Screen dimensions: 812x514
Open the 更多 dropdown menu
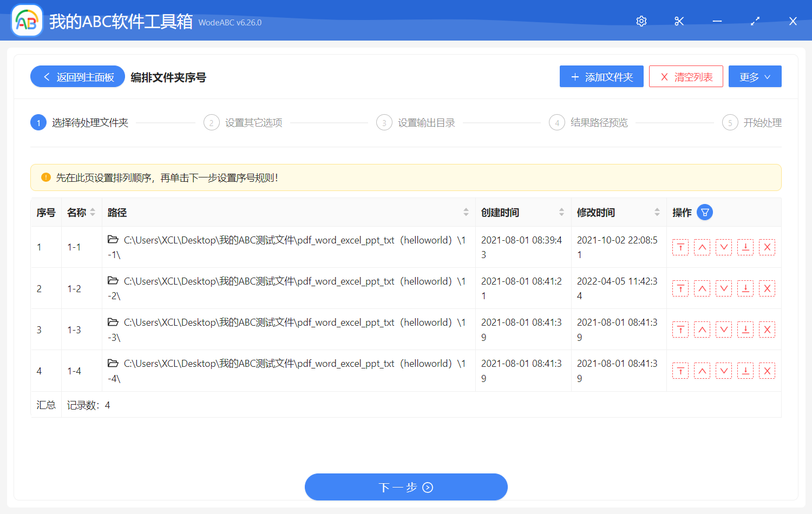755,76
